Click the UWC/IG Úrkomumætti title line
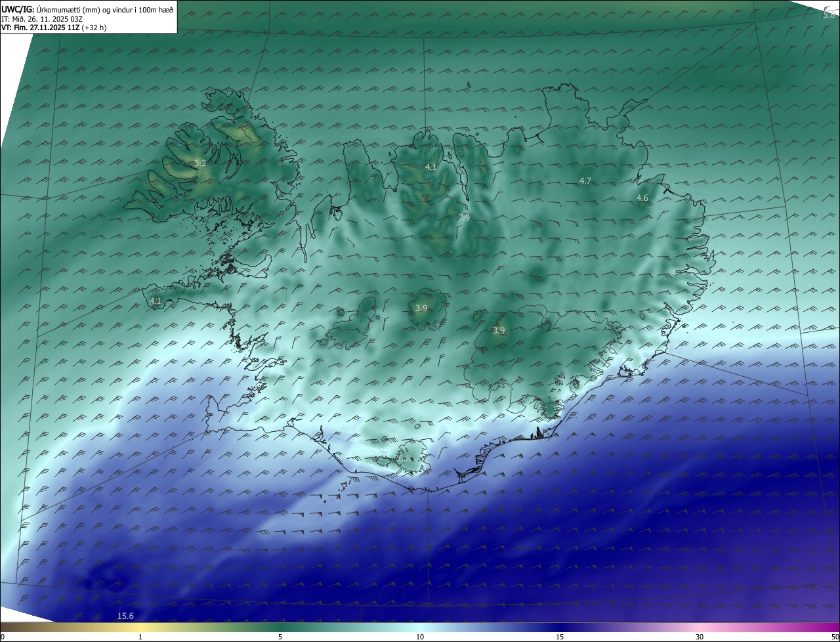 pos(87,9)
